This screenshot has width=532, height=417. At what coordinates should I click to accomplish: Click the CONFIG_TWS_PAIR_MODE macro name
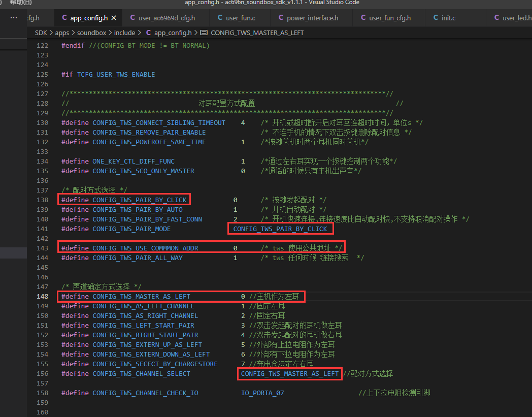131,229
